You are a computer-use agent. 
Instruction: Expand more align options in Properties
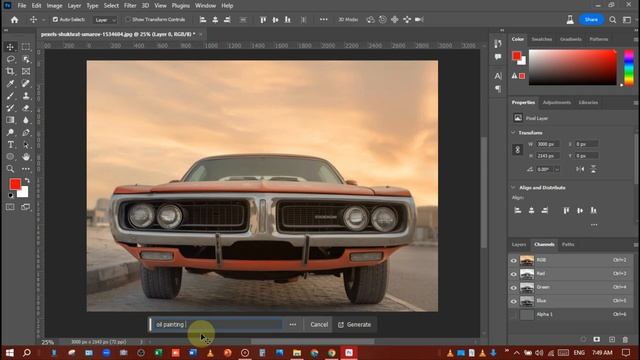(594, 225)
